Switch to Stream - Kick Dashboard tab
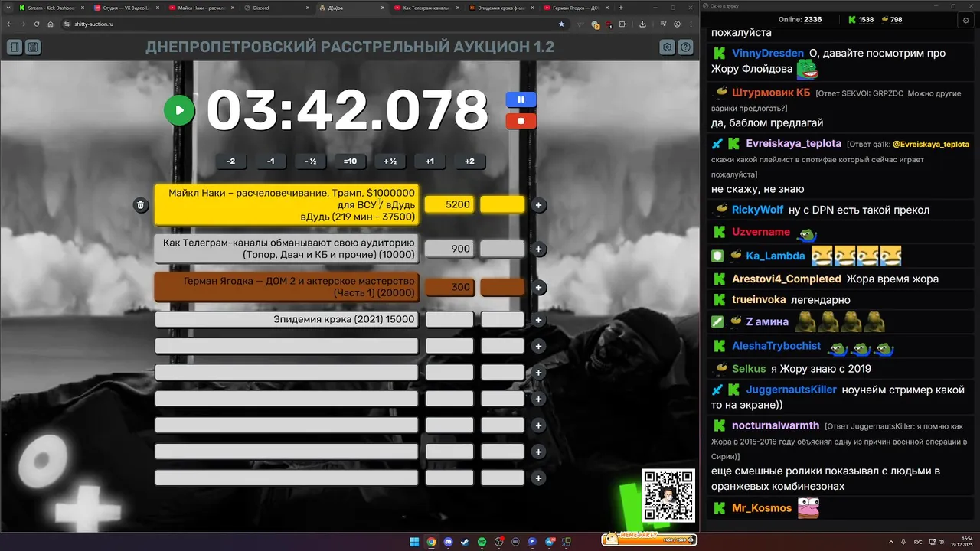The image size is (980, 551). tap(51, 8)
